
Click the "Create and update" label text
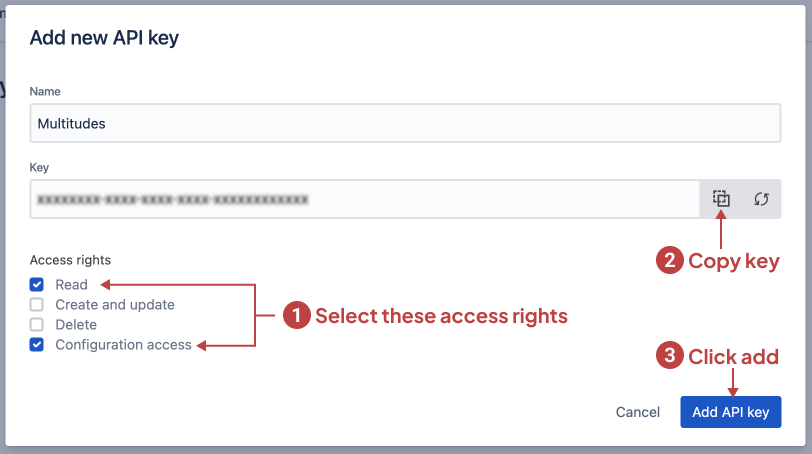[x=115, y=305]
